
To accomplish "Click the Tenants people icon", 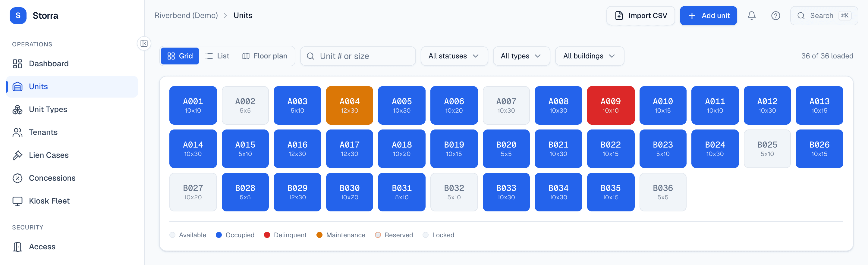I will pos(17,132).
